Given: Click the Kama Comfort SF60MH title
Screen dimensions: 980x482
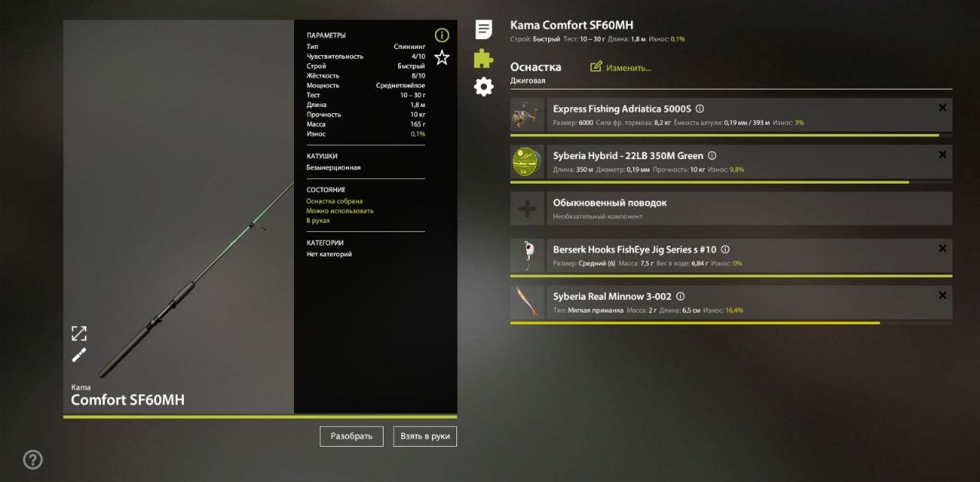Looking at the screenshot, I should coord(572,25).
